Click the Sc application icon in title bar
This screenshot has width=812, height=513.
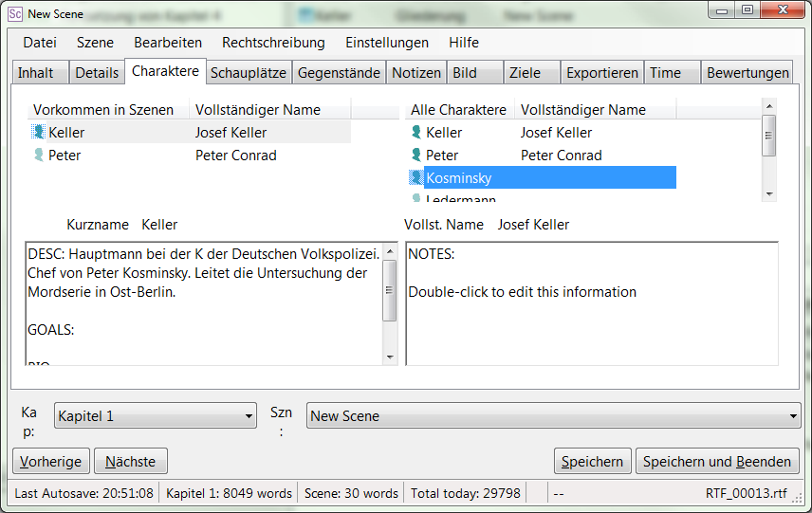click(14, 14)
